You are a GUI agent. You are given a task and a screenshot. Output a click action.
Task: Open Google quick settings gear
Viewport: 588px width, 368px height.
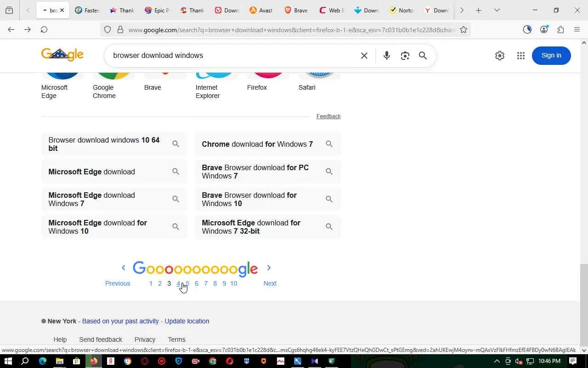tap(500, 56)
